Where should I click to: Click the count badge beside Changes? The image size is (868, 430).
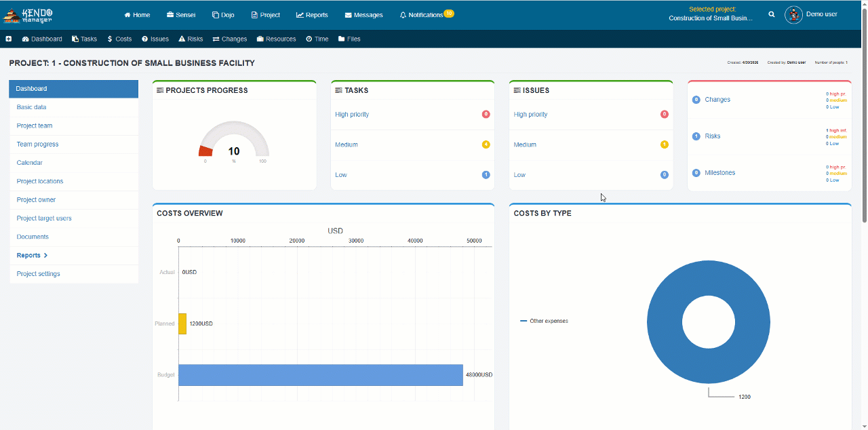[696, 100]
